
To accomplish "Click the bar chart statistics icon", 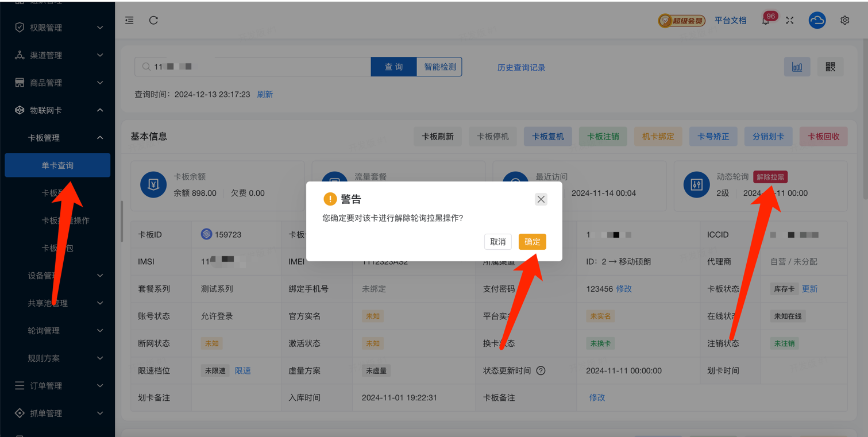I will tap(797, 67).
